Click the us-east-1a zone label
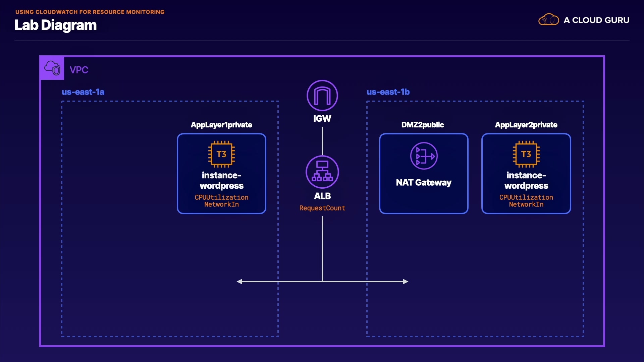The height and width of the screenshot is (362, 644). [x=83, y=92]
